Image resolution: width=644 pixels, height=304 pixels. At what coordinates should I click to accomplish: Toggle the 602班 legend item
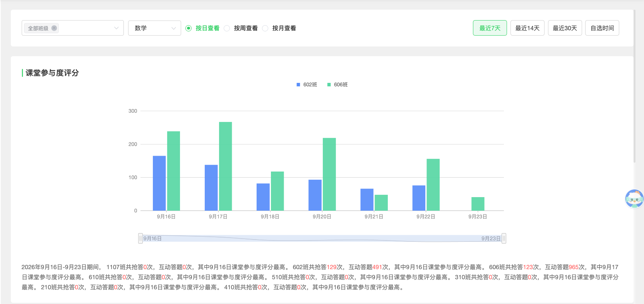307,84
